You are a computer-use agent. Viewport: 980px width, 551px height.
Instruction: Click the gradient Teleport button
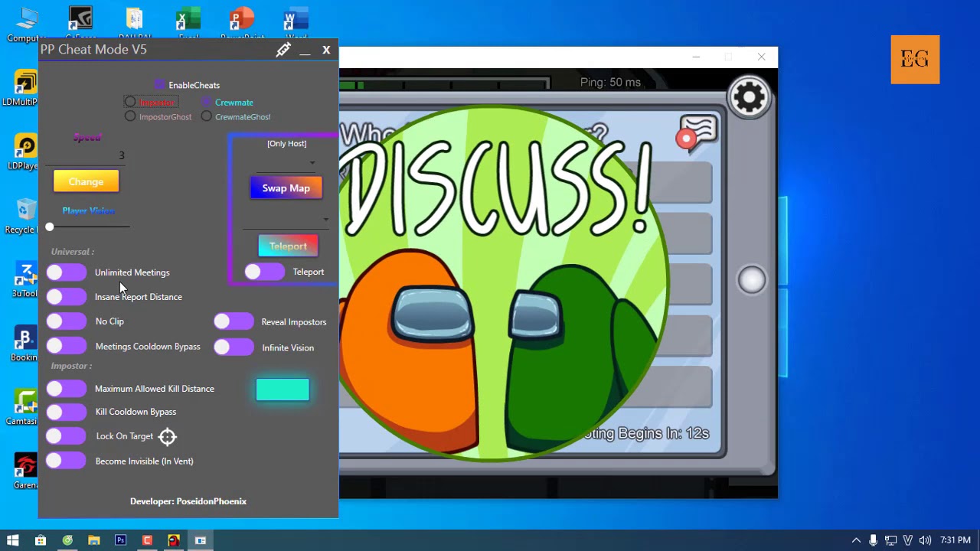click(288, 246)
